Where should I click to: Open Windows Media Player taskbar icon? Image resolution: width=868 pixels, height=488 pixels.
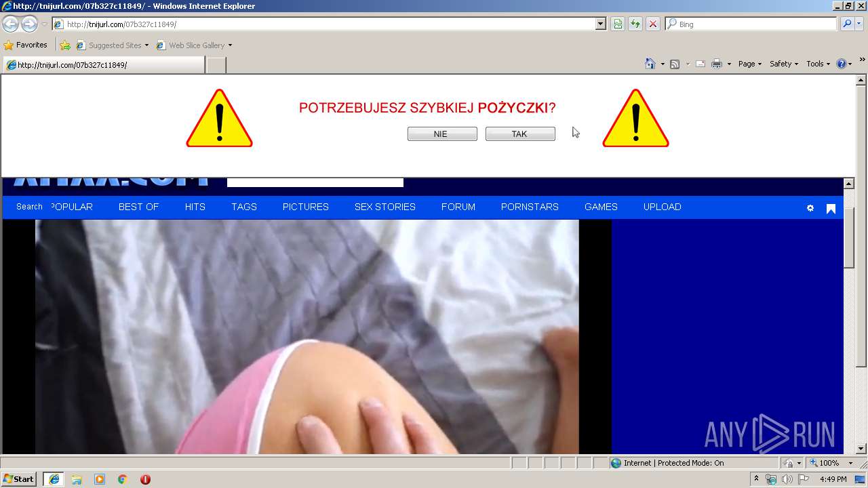coord(100,479)
